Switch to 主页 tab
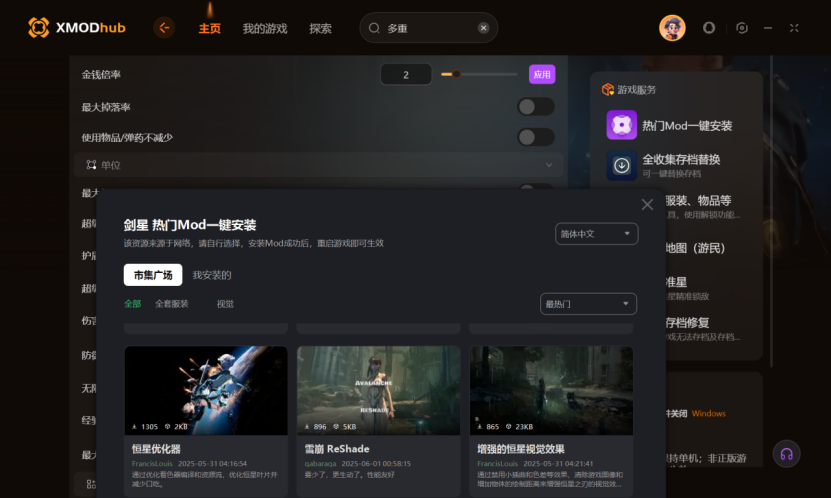The height and width of the screenshot is (498, 831). tap(209, 29)
